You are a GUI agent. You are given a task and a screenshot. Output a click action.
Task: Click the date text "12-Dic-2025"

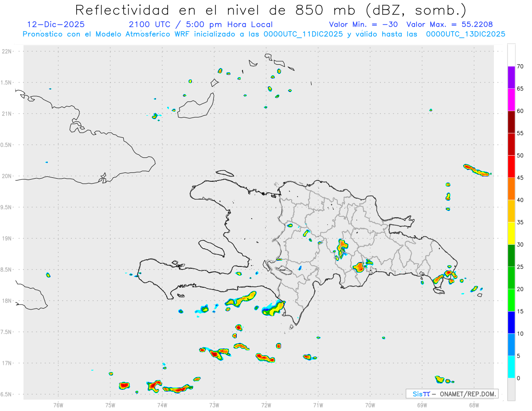[56, 24]
